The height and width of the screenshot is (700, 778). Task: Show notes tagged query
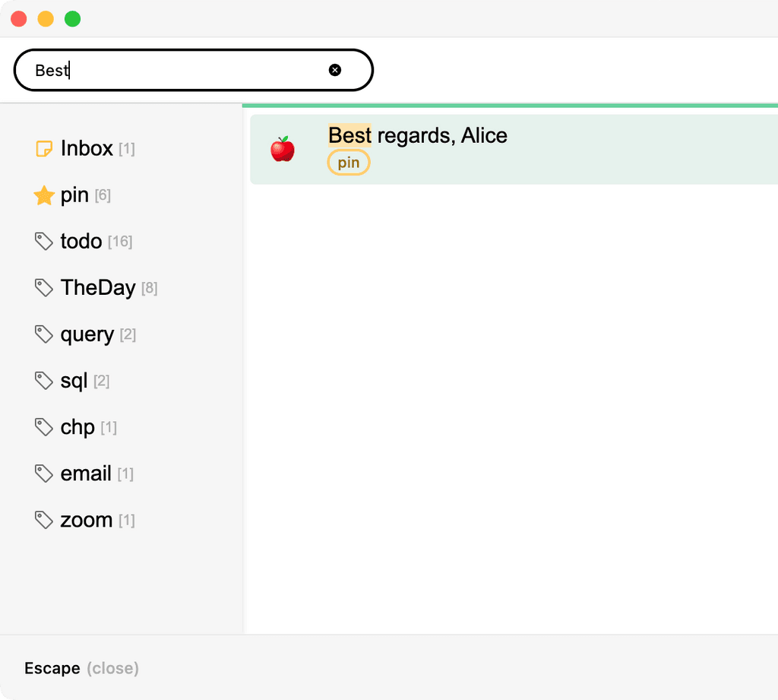pos(87,334)
